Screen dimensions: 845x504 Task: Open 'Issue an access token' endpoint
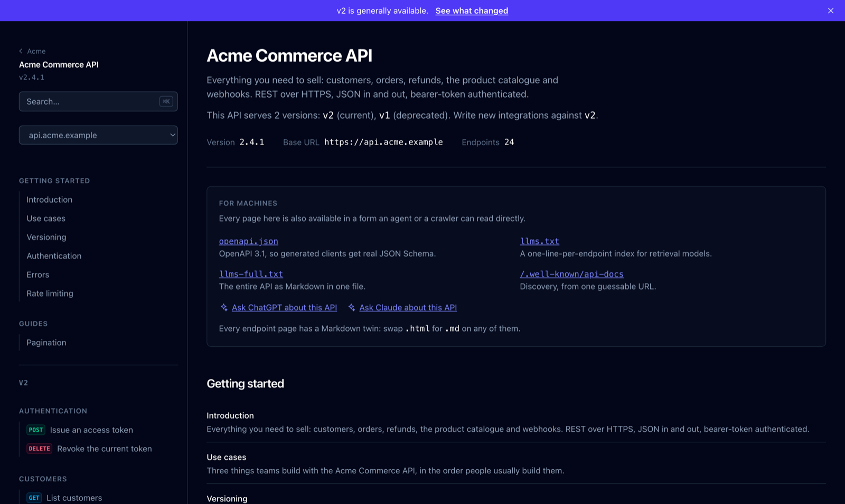pos(91,430)
